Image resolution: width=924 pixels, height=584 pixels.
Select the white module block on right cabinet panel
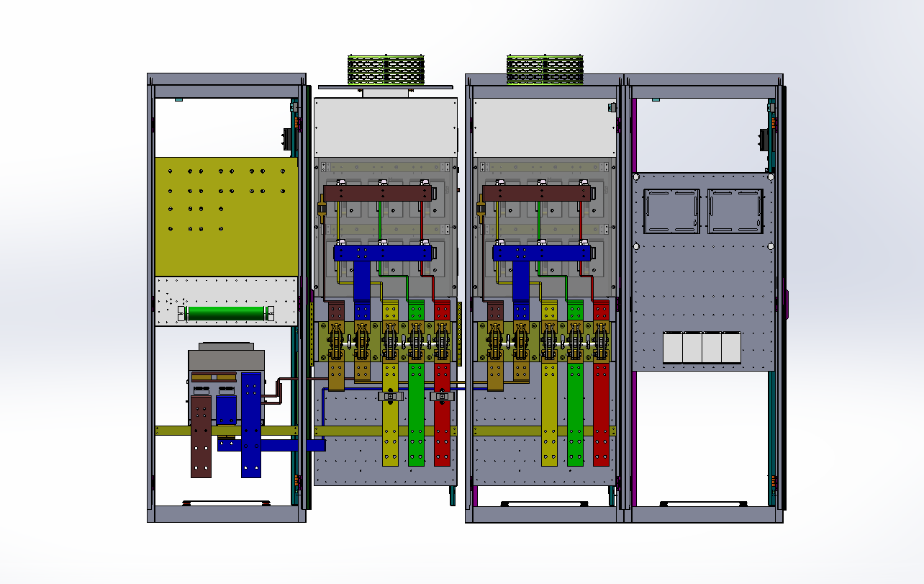coord(702,347)
